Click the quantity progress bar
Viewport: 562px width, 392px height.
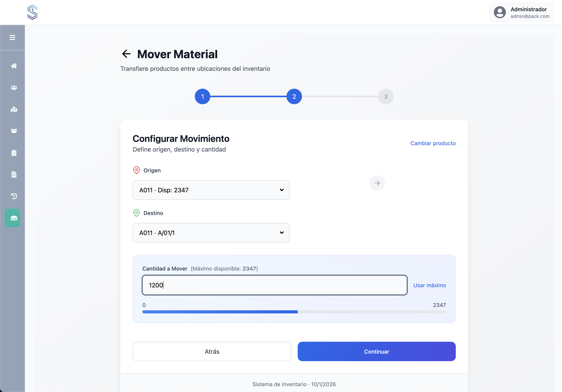pos(294,312)
